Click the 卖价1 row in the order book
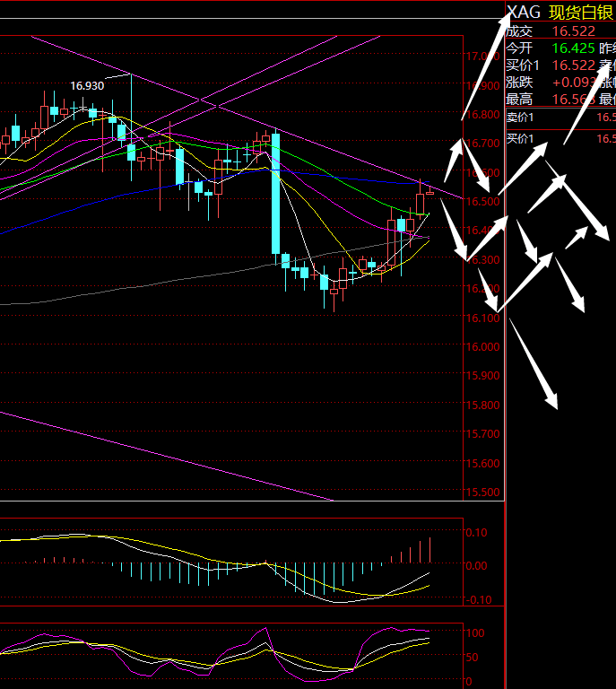Image resolution: width=616 pixels, height=689 pixels. click(560, 118)
